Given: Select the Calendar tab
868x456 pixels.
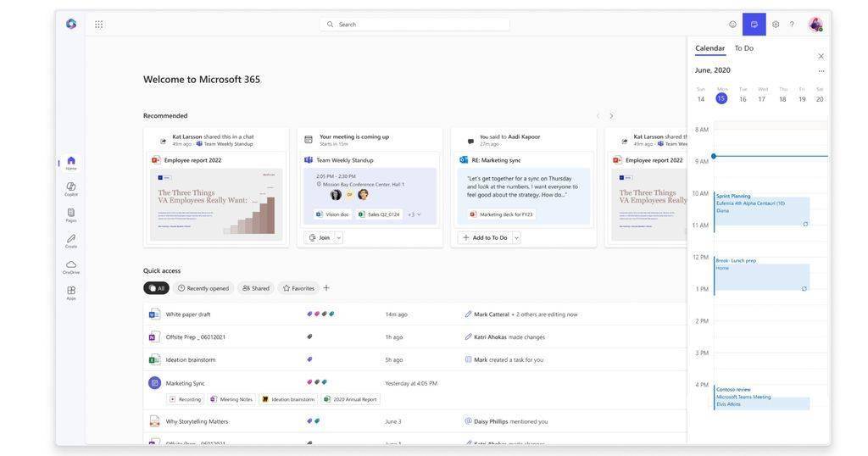Looking at the screenshot, I should (x=709, y=48).
